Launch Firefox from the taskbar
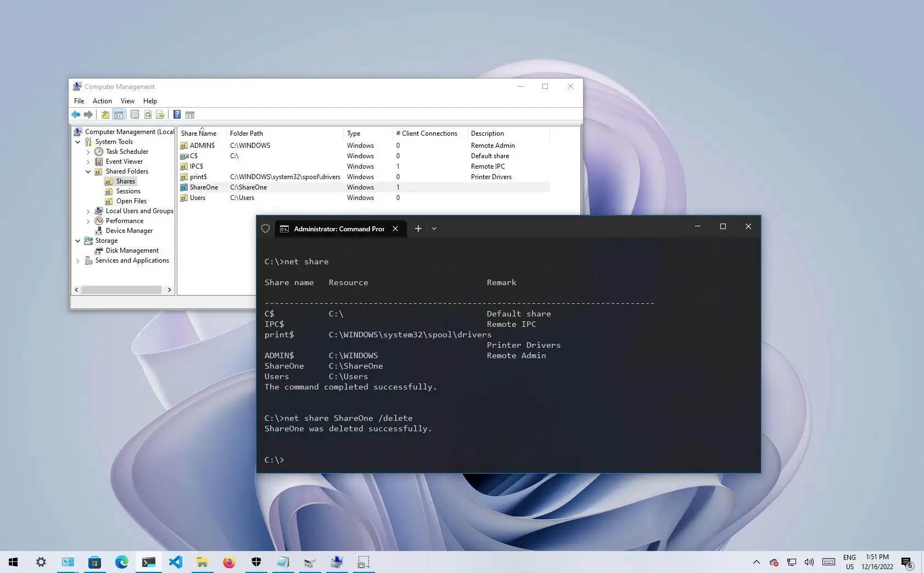Viewport: 924px width, 573px height. [x=229, y=562]
